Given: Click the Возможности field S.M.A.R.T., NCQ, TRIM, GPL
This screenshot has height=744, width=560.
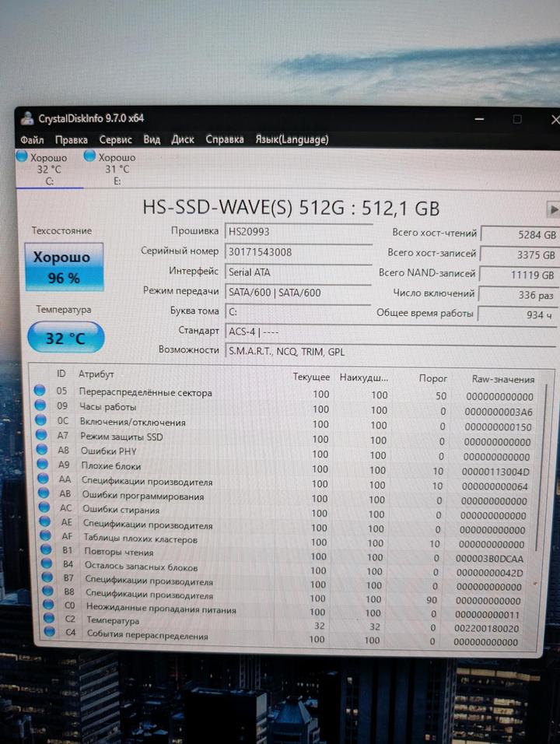Looking at the screenshot, I should click(390, 352).
